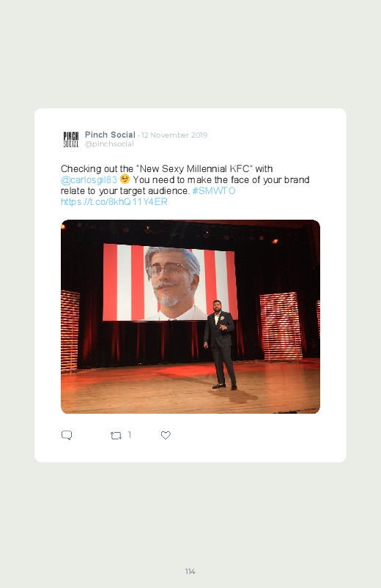Click the reply speech bubble icon
381x588 pixels.
tap(67, 435)
